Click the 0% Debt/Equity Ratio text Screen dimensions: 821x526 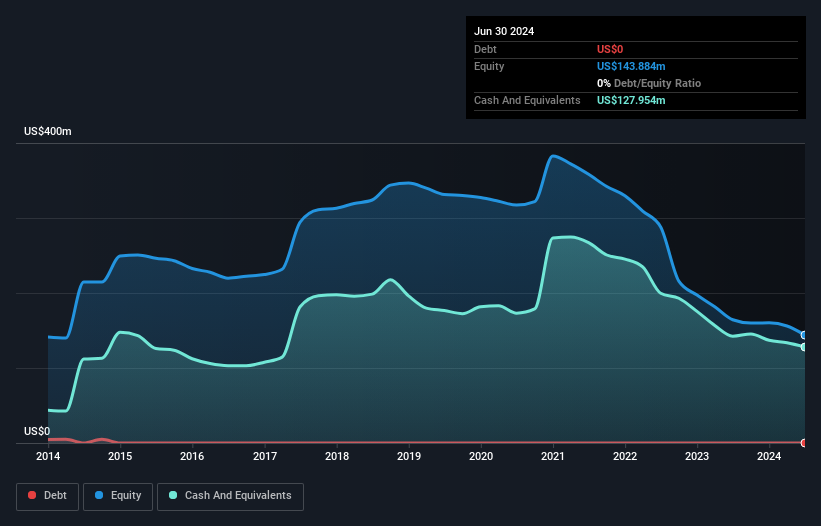coord(649,83)
